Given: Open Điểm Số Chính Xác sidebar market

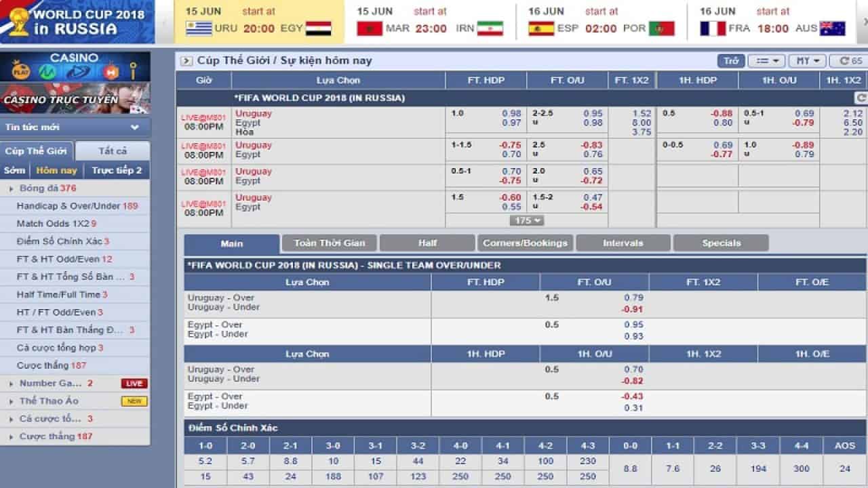Looking at the screenshot, I should pyautogui.click(x=63, y=241).
